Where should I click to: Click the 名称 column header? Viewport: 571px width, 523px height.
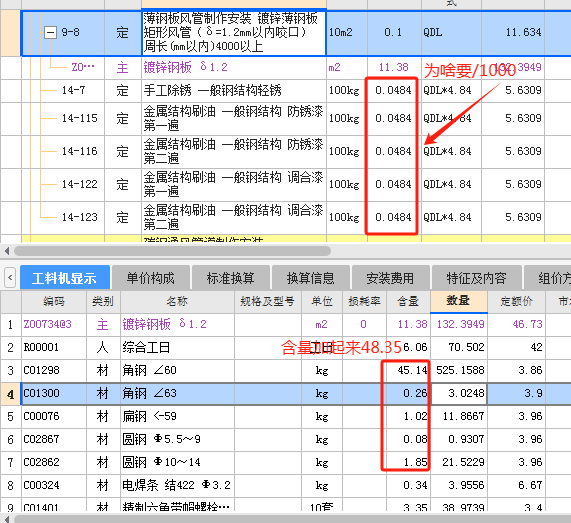177,301
